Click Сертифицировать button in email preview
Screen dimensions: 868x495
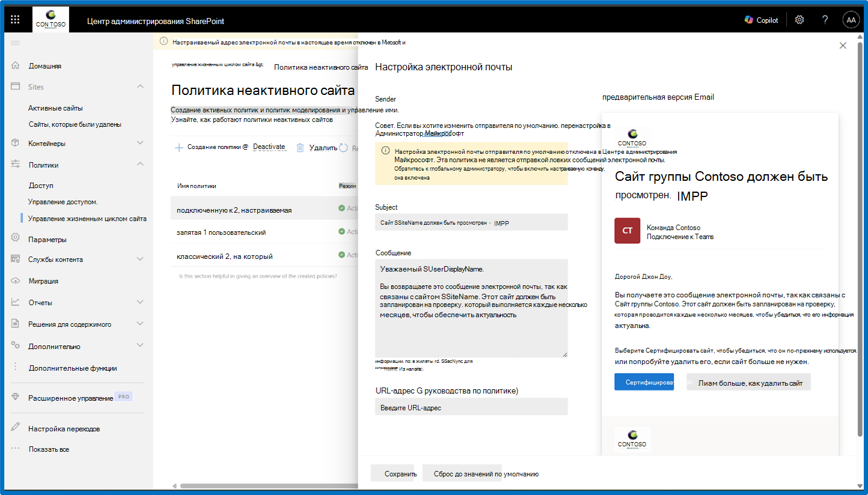point(644,382)
